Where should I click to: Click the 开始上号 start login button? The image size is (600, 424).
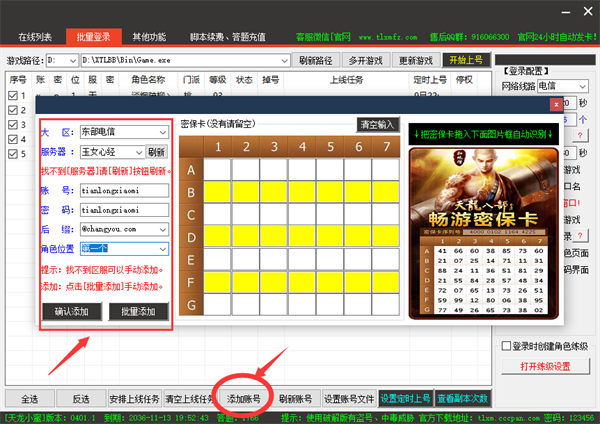tap(467, 60)
